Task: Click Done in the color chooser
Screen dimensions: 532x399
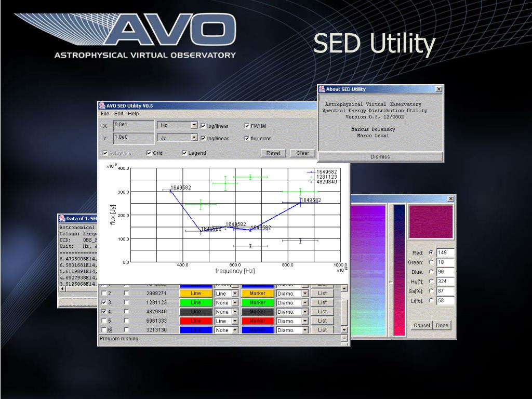Action: pos(442,325)
